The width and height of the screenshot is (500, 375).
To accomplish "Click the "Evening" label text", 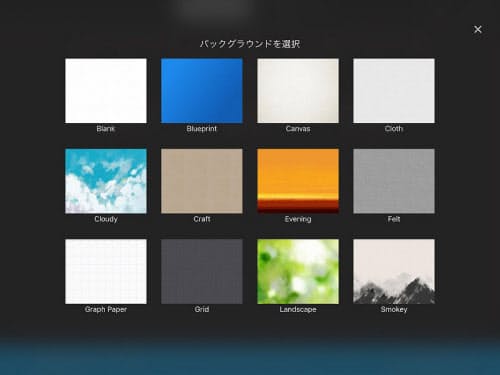I will tap(298, 219).
